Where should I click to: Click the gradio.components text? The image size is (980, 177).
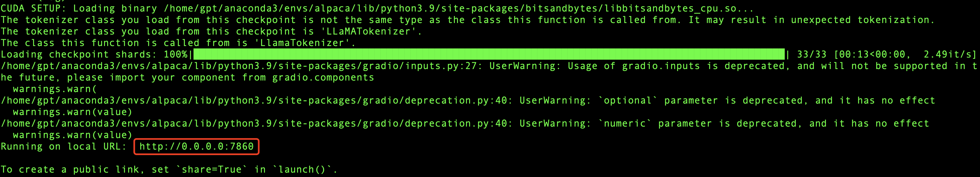click(323, 78)
